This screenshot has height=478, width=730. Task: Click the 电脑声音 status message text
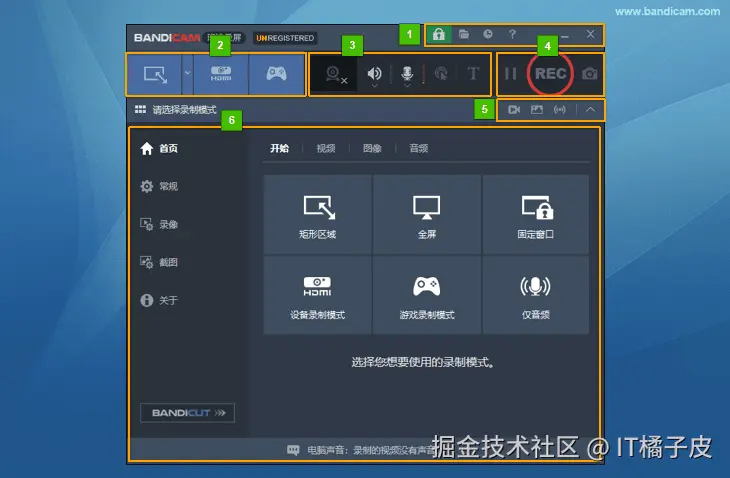pyautogui.click(x=371, y=450)
